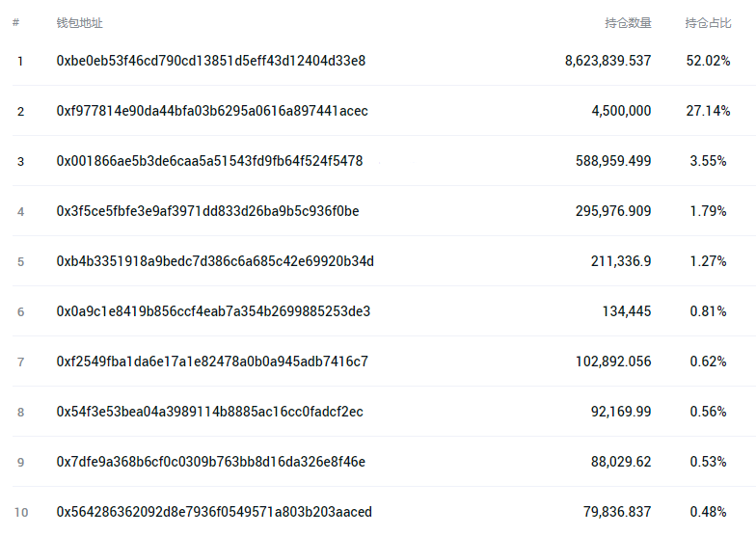756x536 pixels.
Task: Click the 持仓占比 column header
Action: (708, 23)
